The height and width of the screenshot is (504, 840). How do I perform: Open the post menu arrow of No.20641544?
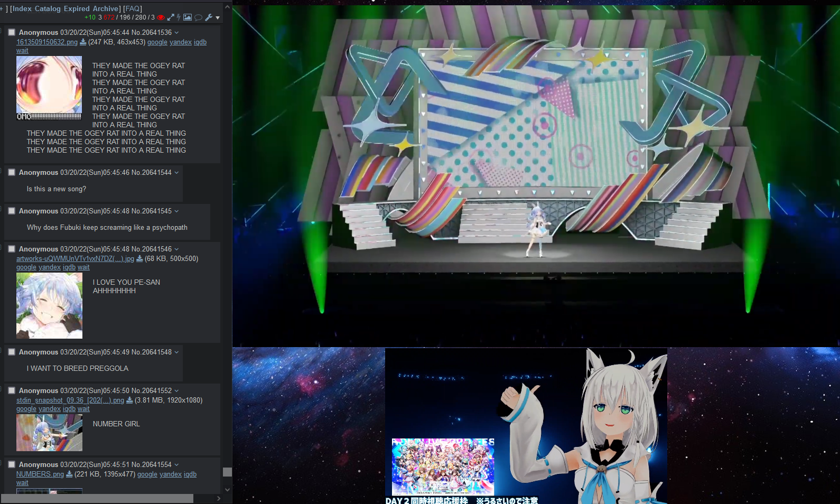176,173
